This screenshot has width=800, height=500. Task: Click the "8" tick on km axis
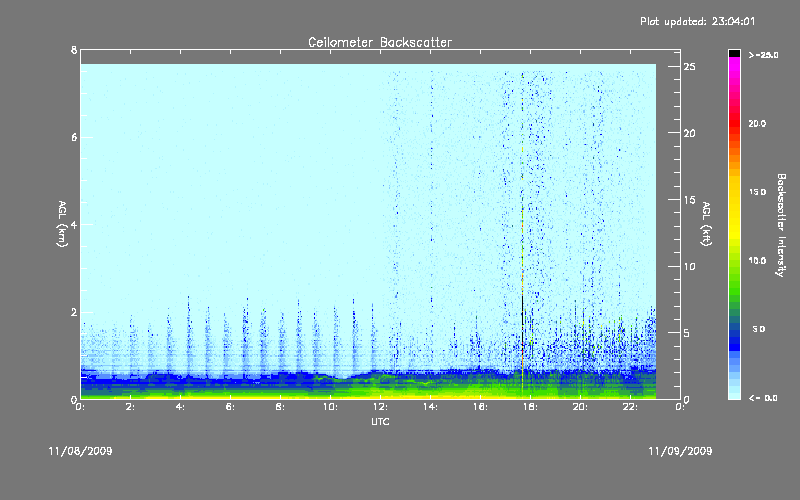pos(74,50)
